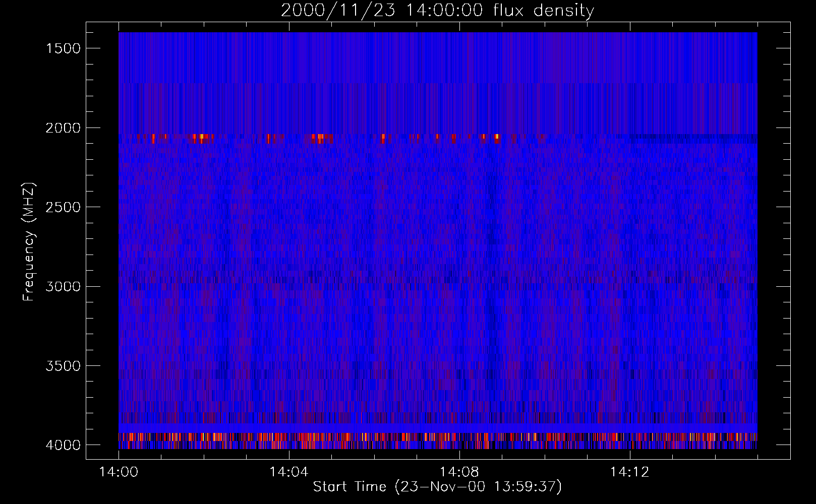Click the 'Frequency (MHZ)' axis label
Screen dimensions: 816x504
point(29,242)
